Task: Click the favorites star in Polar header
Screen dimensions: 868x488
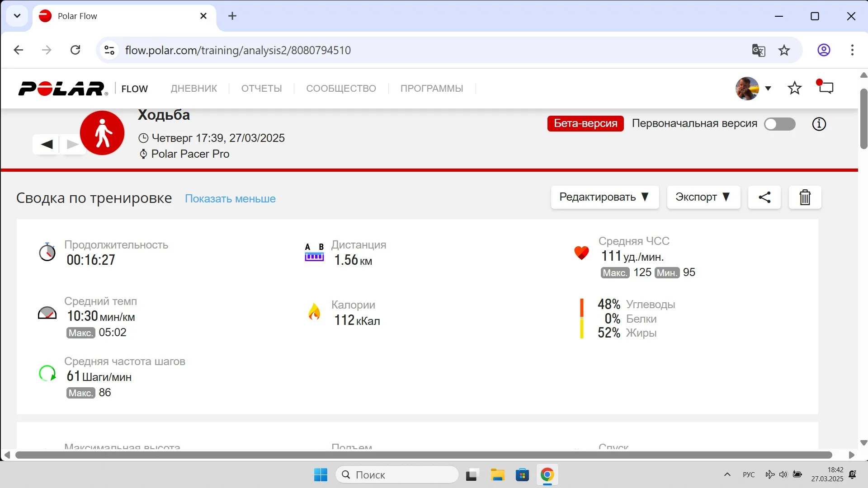Action: [x=794, y=88]
